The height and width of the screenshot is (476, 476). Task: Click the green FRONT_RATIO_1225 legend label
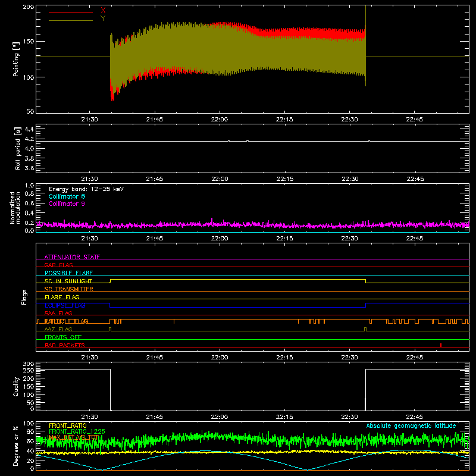[x=77, y=431]
